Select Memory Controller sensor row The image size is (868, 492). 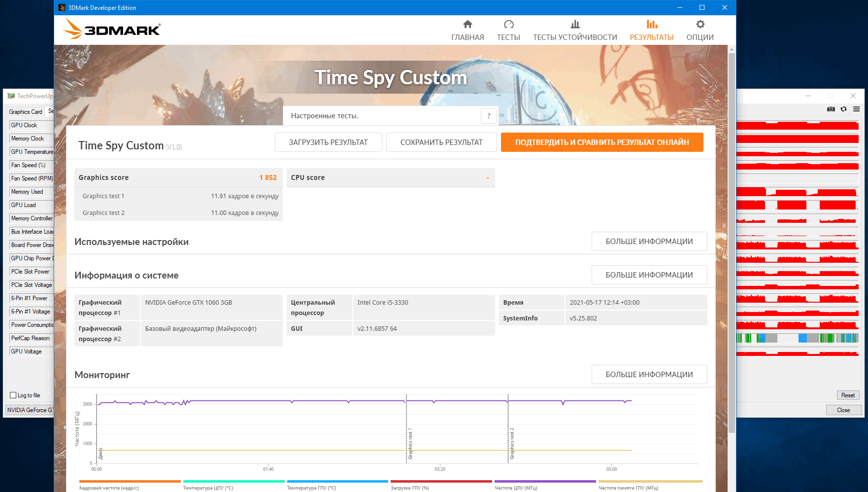click(32, 218)
